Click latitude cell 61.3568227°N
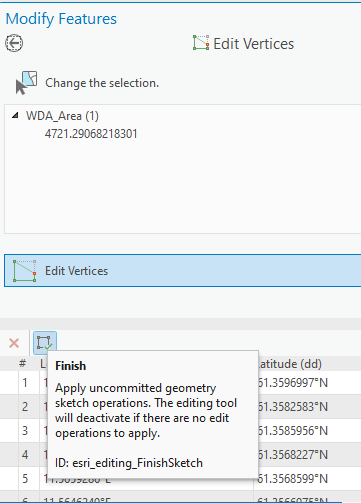Screen dimensions: 361x503 293,455
